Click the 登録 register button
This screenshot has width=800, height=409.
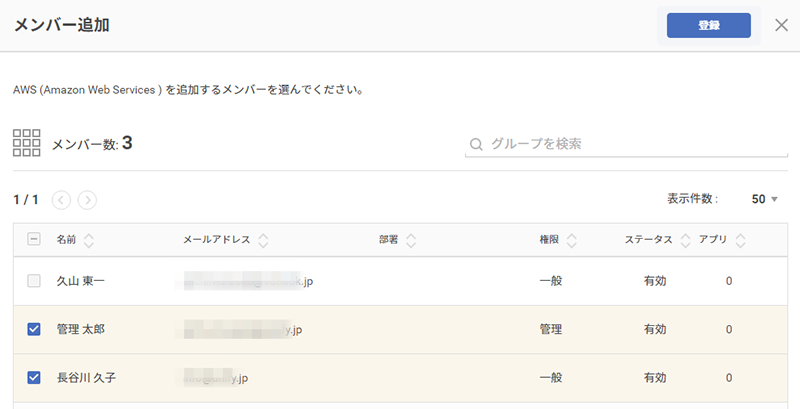point(709,25)
